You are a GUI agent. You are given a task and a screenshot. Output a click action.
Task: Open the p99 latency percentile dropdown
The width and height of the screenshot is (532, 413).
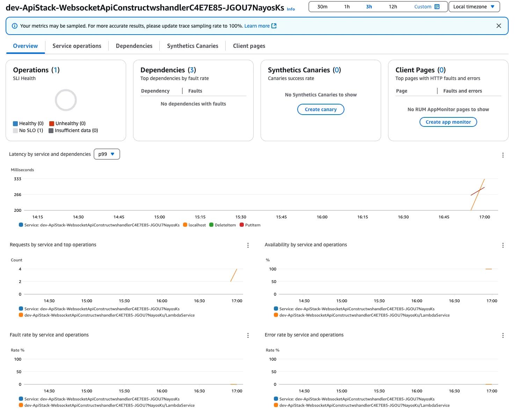[107, 154]
